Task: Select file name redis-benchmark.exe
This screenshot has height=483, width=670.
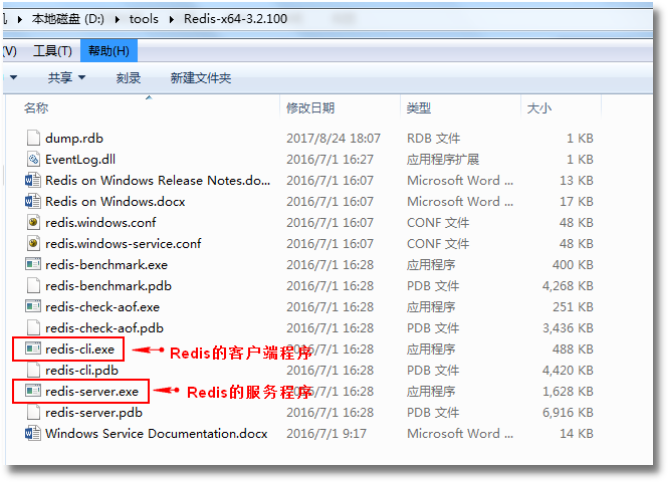Action: pyautogui.click(x=106, y=265)
